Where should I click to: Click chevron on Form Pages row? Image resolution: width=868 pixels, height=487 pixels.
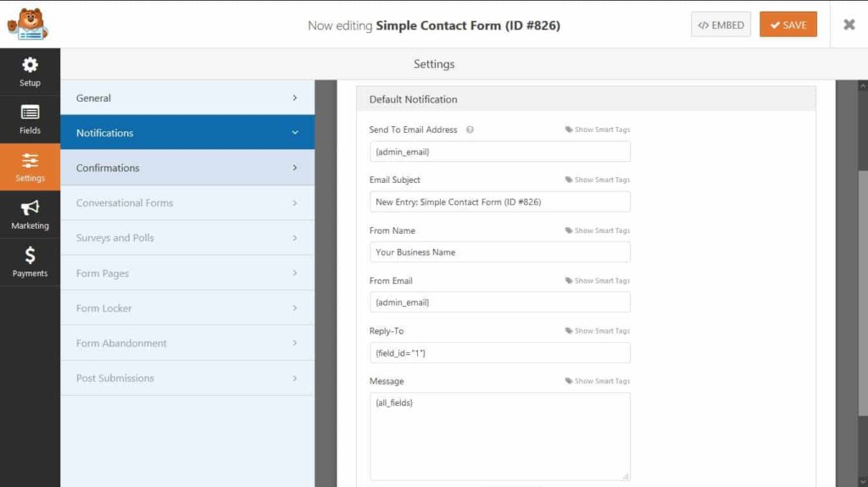[x=294, y=273]
